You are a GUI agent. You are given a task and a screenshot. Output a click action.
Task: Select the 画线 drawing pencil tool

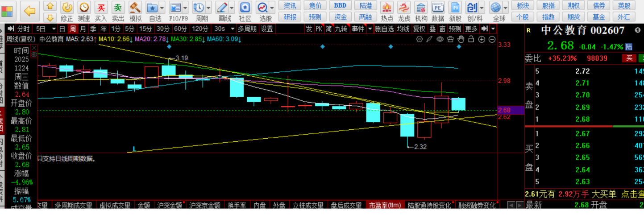pos(222,8)
